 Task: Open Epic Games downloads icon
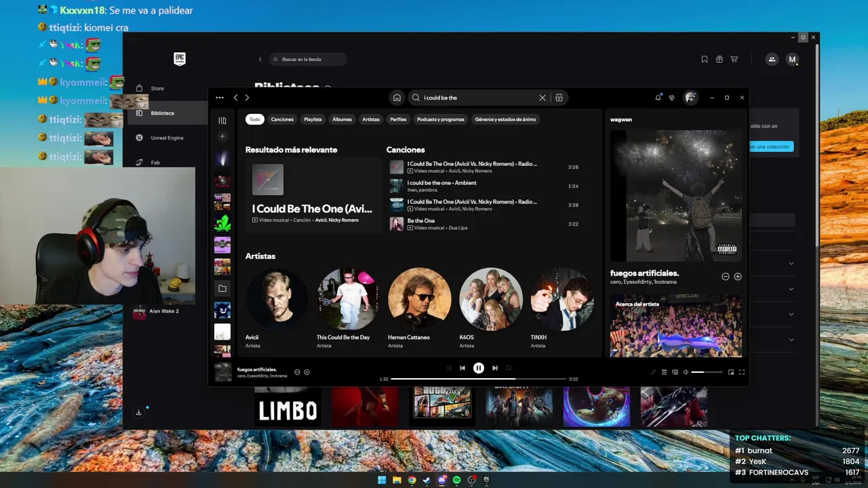tap(138, 412)
